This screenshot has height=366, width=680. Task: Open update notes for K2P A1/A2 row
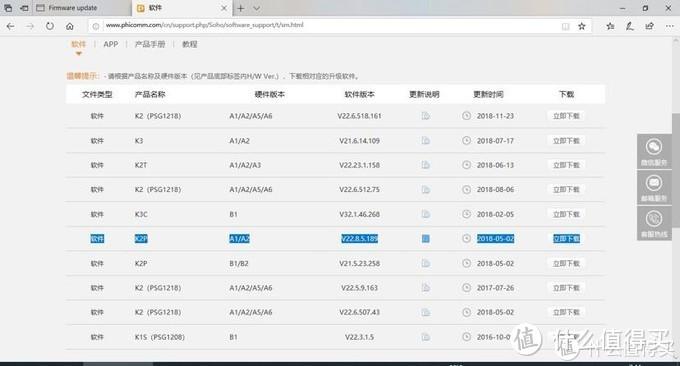(x=425, y=239)
